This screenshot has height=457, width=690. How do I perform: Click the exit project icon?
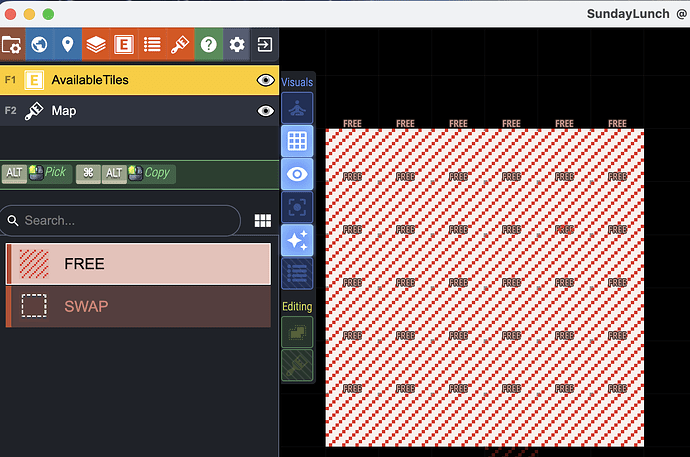[x=265, y=45]
